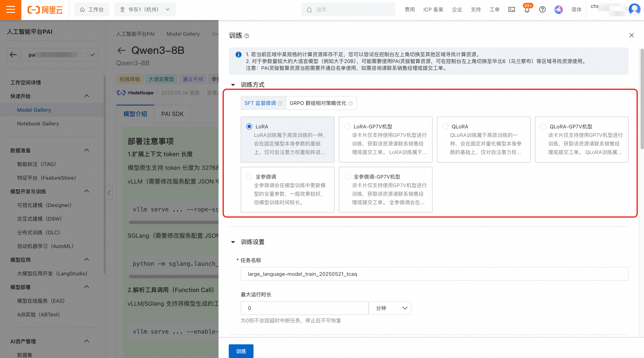Open the 工单 top menu
644x358 pixels.
click(x=494, y=10)
